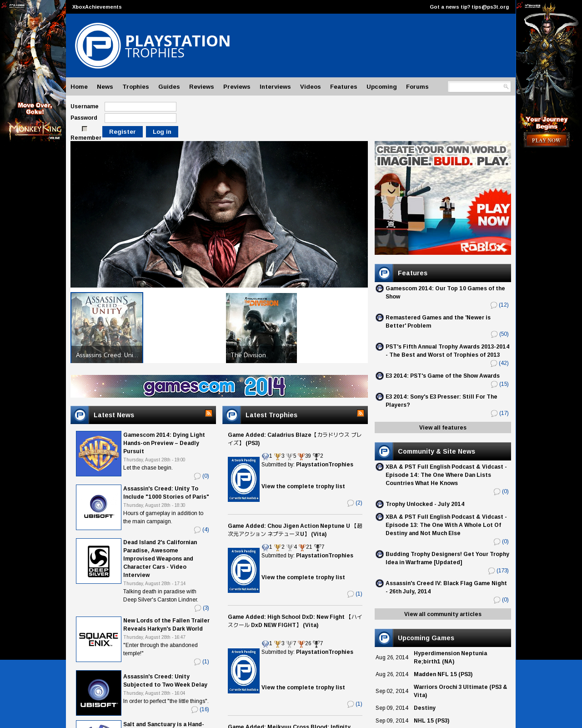Click Community & Site News header icon
Image resolution: width=582 pixels, height=728 pixels.
[384, 451]
